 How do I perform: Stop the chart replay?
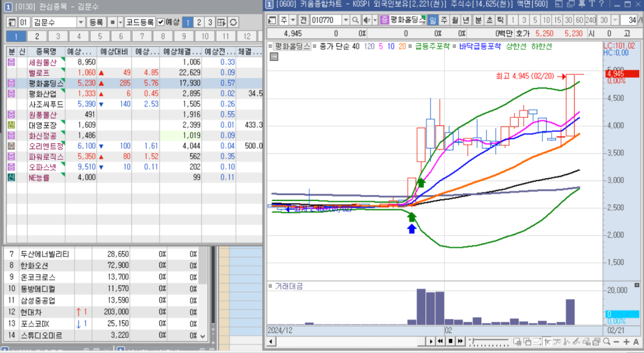pyautogui.click(x=450, y=341)
